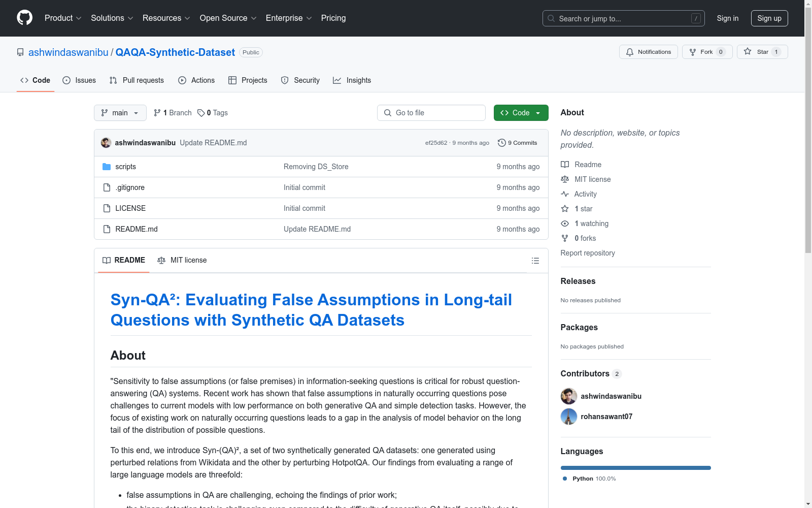
Task: Click the repository icon beside ashwindaswanibu
Action: [20, 52]
